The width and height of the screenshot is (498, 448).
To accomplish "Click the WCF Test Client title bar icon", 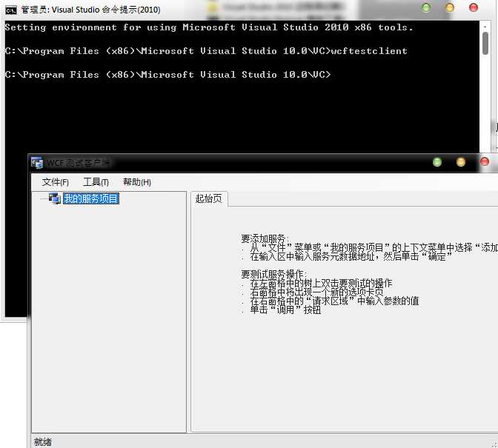I will (x=37, y=163).
